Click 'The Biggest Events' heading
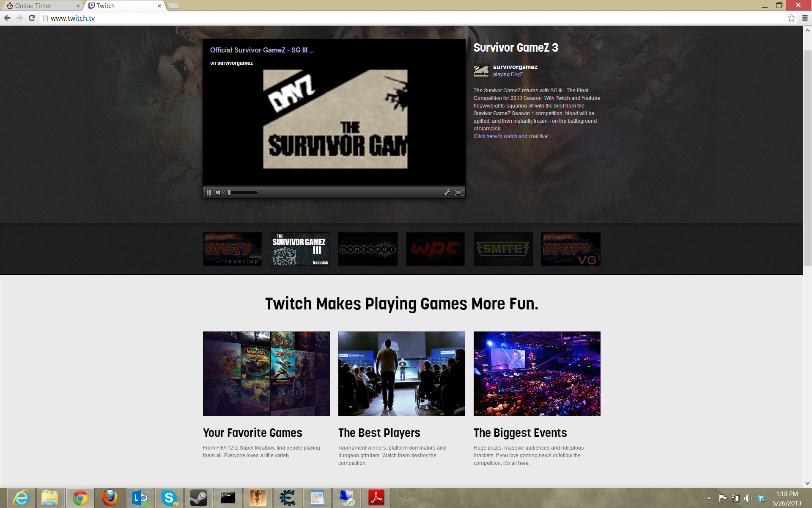 click(x=520, y=433)
